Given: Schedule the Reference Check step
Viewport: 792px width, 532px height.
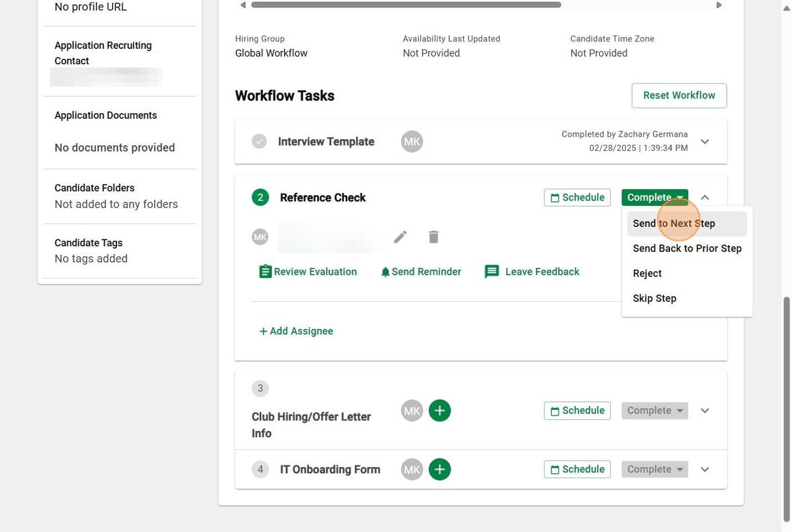Looking at the screenshot, I should (x=577, y=197).
